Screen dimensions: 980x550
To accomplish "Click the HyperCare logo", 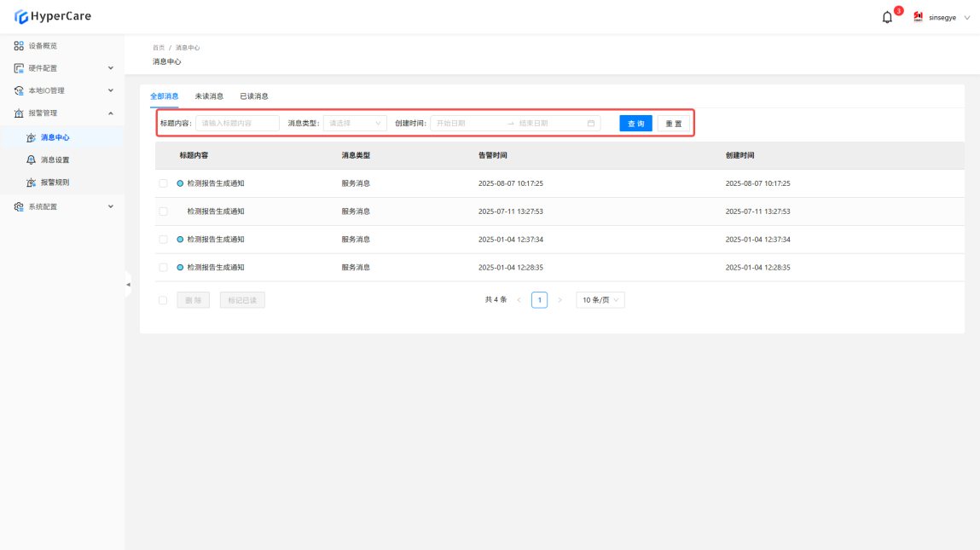I will (x=53, y=16).
